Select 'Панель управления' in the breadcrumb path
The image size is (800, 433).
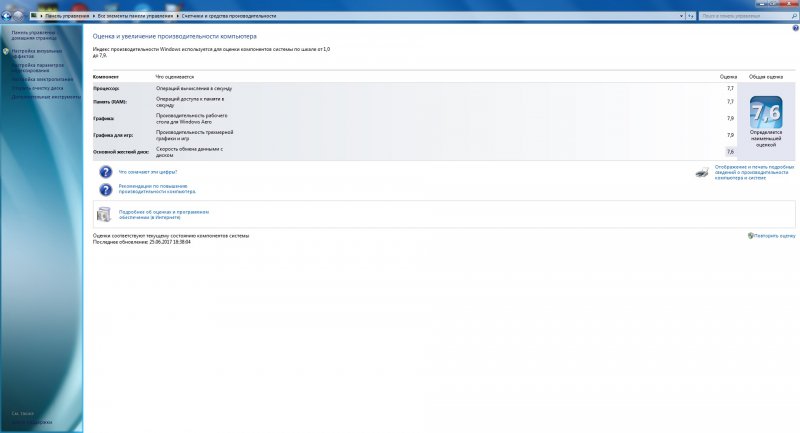coord(65,16)
